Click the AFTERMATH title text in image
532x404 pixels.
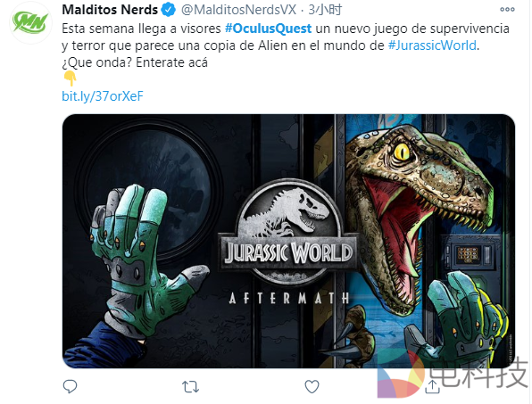click(288, 298)
